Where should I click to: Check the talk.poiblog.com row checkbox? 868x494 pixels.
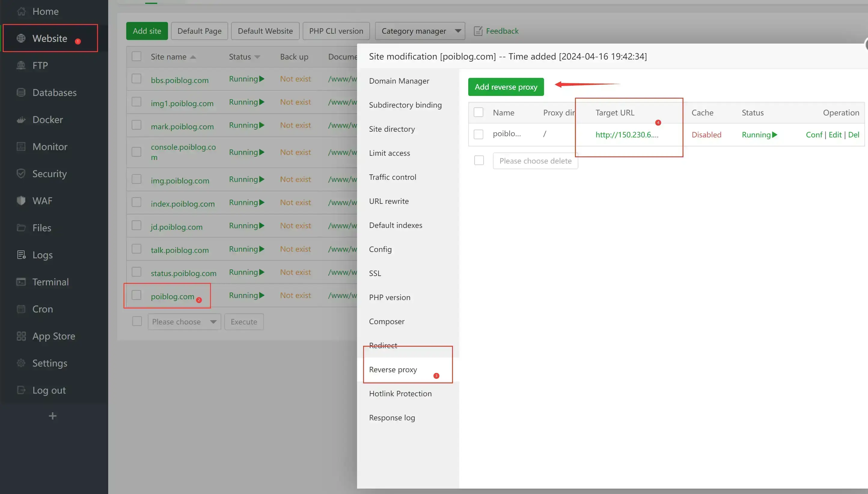(136, 249)
